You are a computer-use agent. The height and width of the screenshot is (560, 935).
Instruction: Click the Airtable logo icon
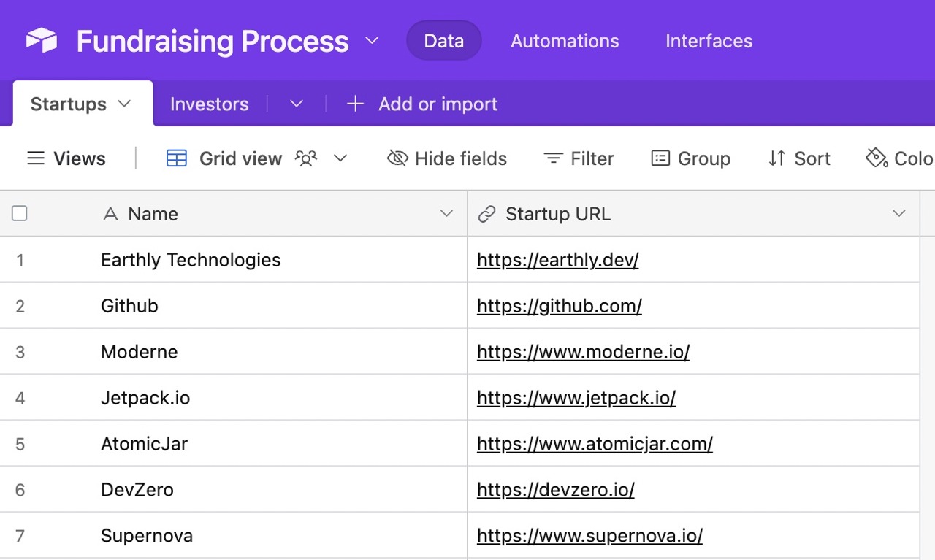tap(42, 40)
